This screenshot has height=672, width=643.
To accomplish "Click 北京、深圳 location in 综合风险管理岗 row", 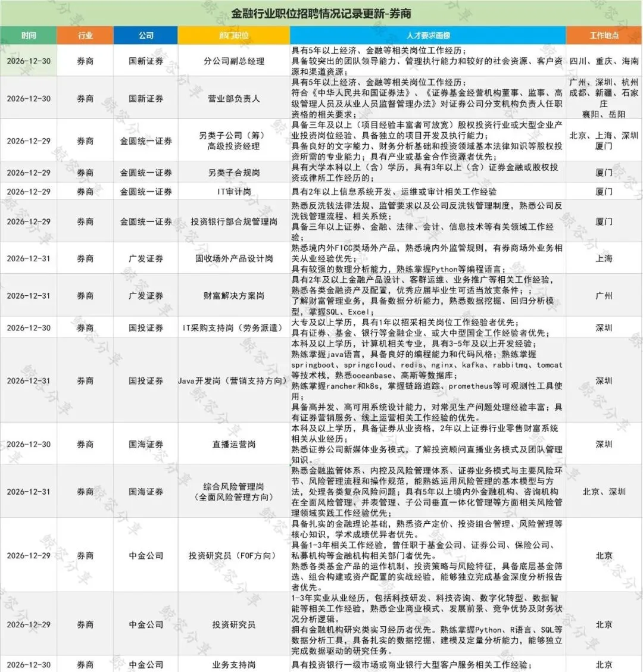I will pyautogui.click(x=604, y=492).
